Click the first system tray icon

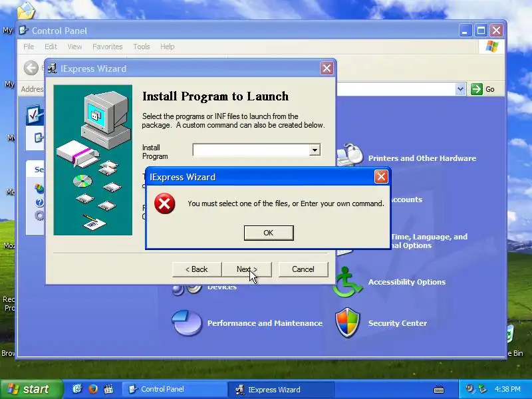pyautogui.click(x=469, y=389)
